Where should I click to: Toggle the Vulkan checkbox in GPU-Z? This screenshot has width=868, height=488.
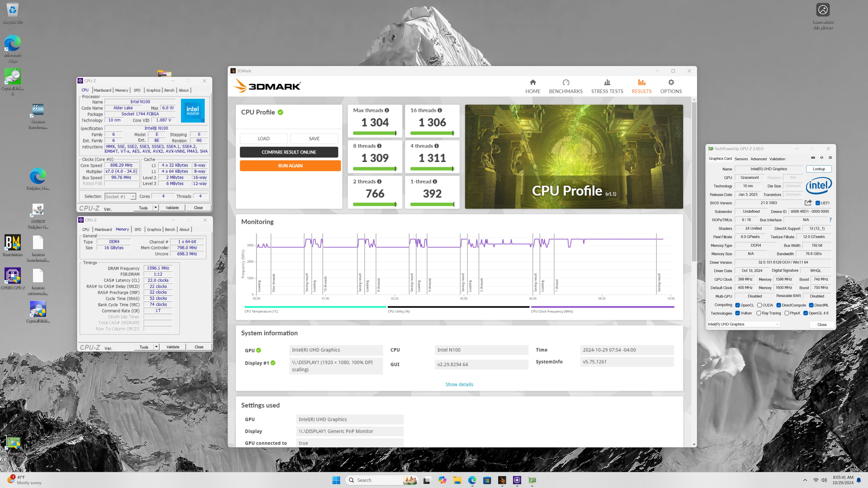[x=738, y=313]
